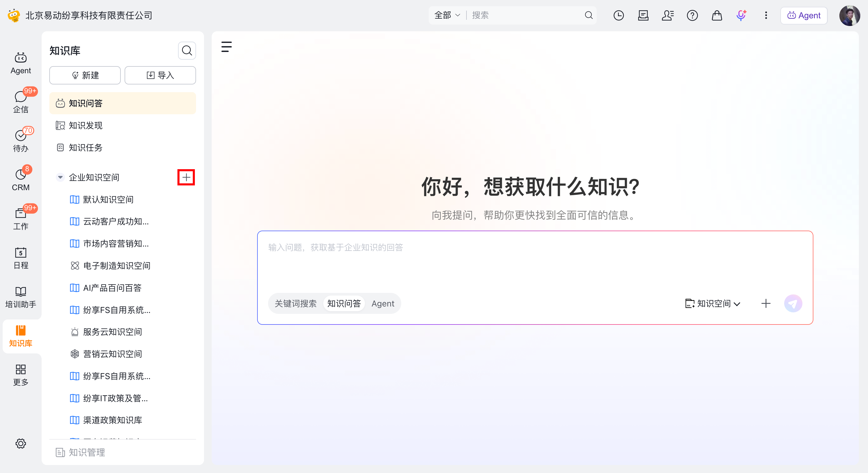868x473 pixels.
Task: Click the 导入 button
Action: pos(160,75)
